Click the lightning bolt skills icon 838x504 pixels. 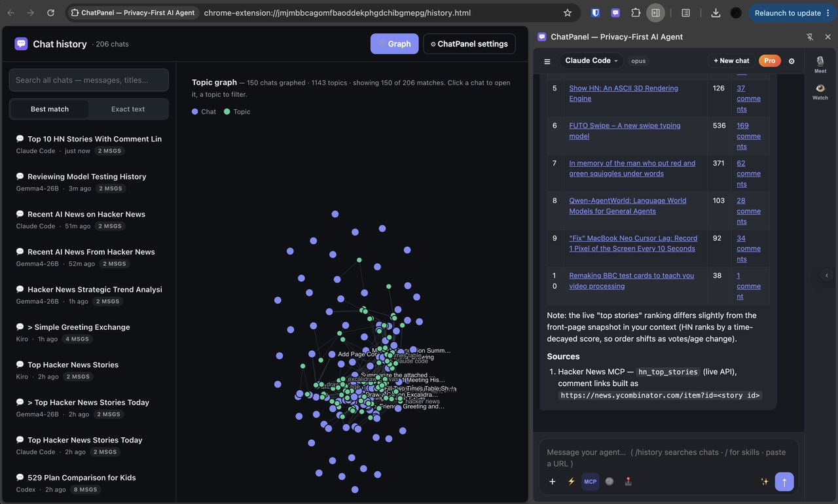[x=572, y=482]
